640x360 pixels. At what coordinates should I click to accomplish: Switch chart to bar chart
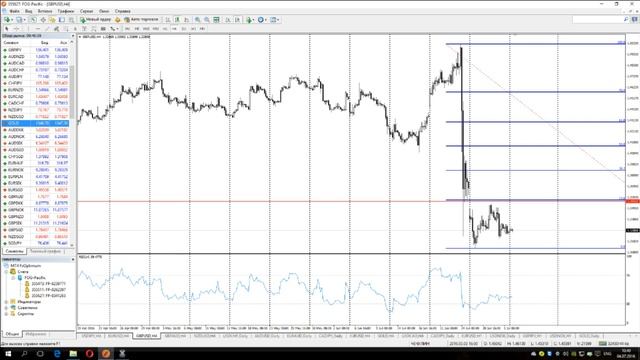167,20
